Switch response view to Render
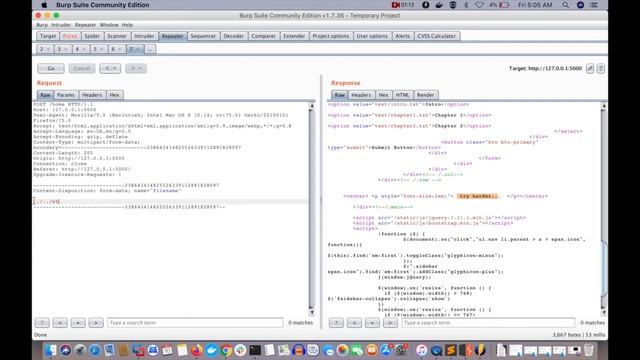This screenshot has height=360, width=640. pyautogui.click(x=425, y=95)
